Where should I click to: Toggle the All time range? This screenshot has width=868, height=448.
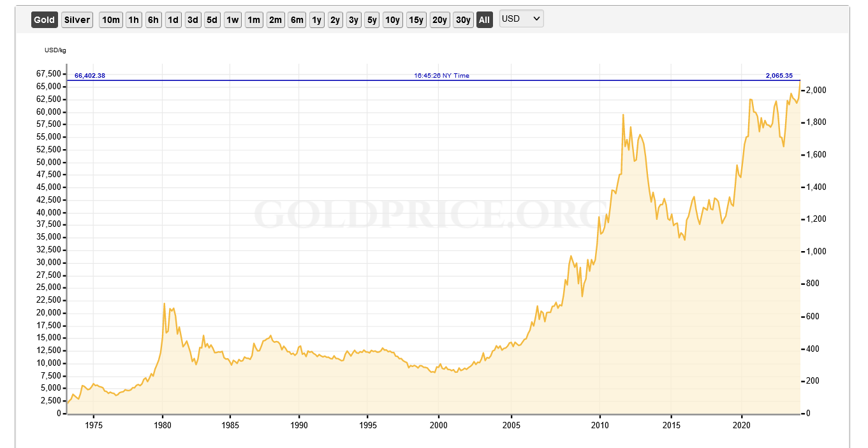pos(484,20)
